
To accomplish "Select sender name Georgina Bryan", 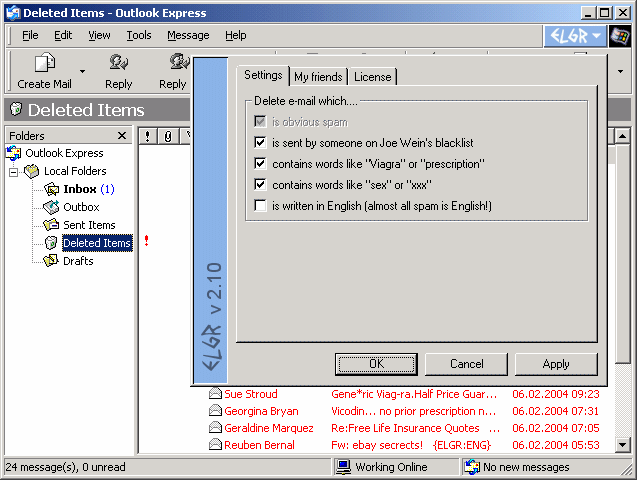I will click(261, 411).
